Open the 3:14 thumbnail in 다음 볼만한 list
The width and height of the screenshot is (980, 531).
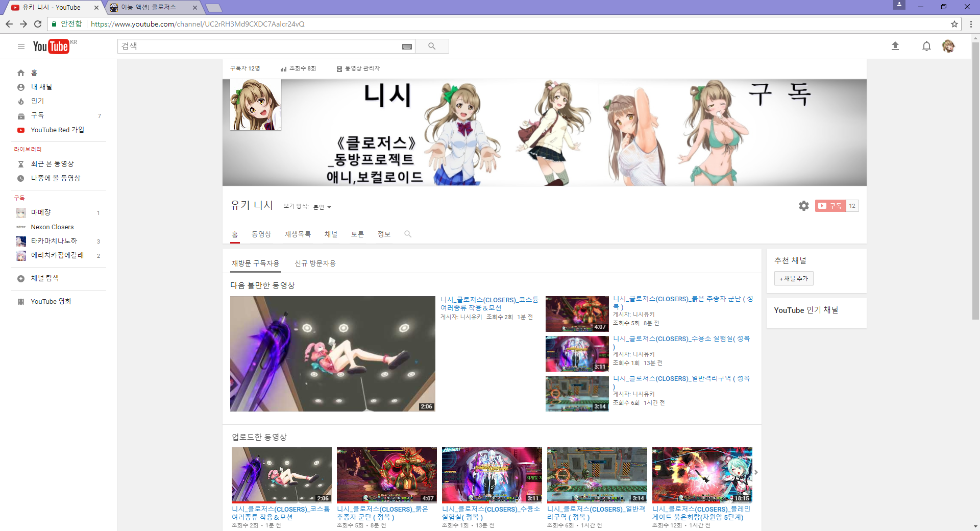[577, 394]
